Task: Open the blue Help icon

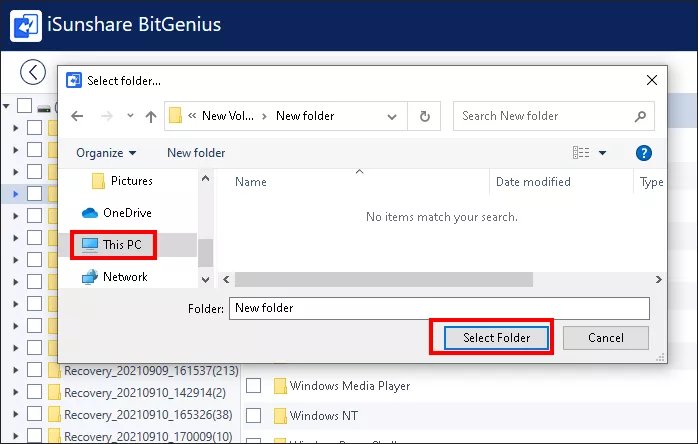Action: point(644,153)
